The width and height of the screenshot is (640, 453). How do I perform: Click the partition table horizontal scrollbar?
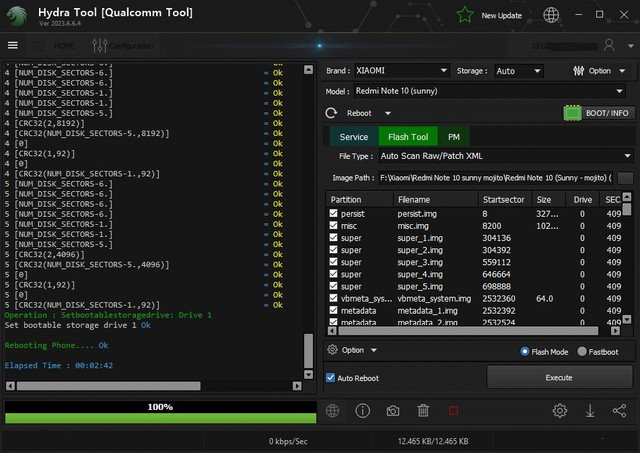coord(469,331)
